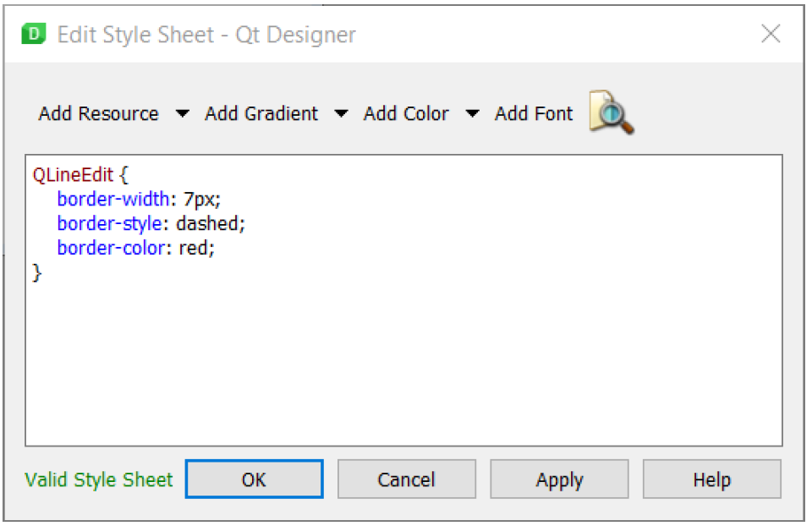Image resolution: width=812 pixels, height=526 pixels.
Task: Click the QLineEdit selector text
Action: click(73, 175)
